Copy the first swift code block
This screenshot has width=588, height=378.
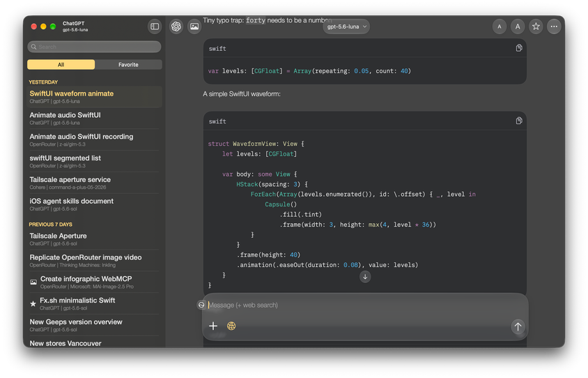point(519,47)
